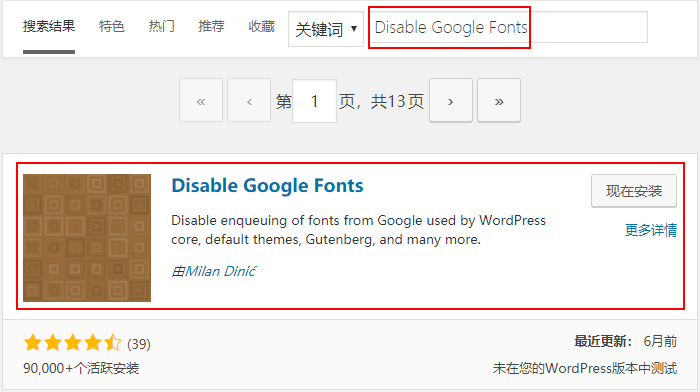The width and height of the screenshot is (700, 392).
Task: Focus the plugin search box with Disable Google Fonts
Action: 508,27
